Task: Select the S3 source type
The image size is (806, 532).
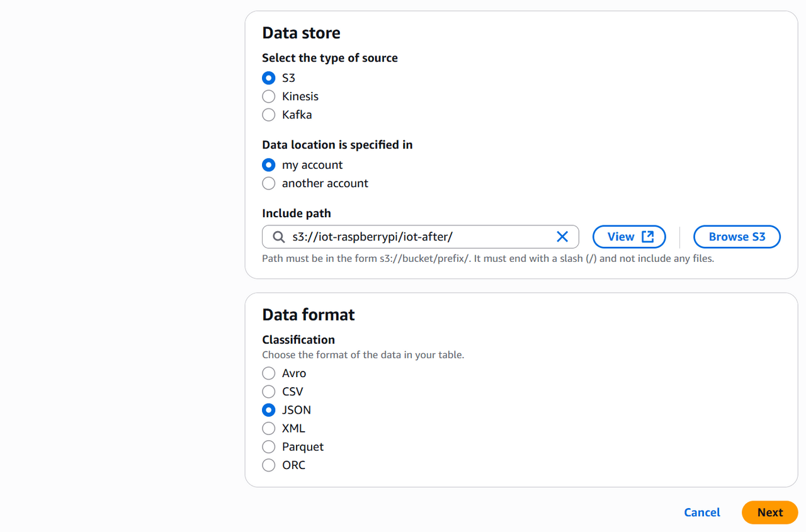Action: [269, 78]
